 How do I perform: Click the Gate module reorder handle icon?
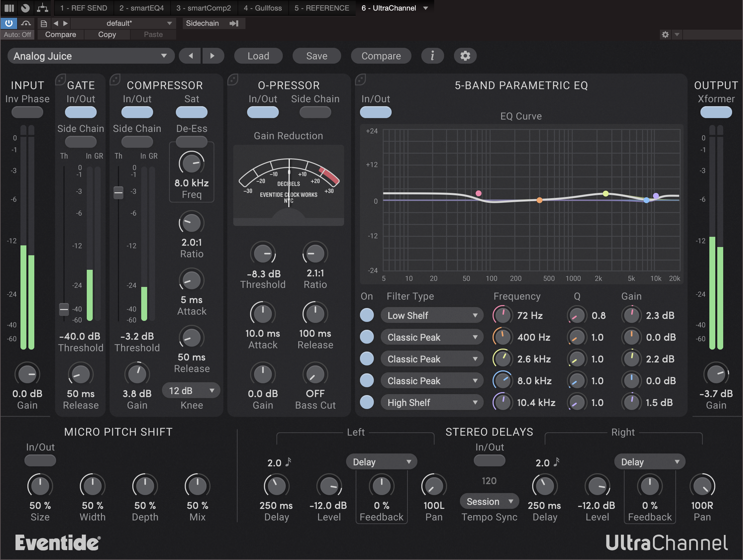pyautogui.click(x=60, y=79)
